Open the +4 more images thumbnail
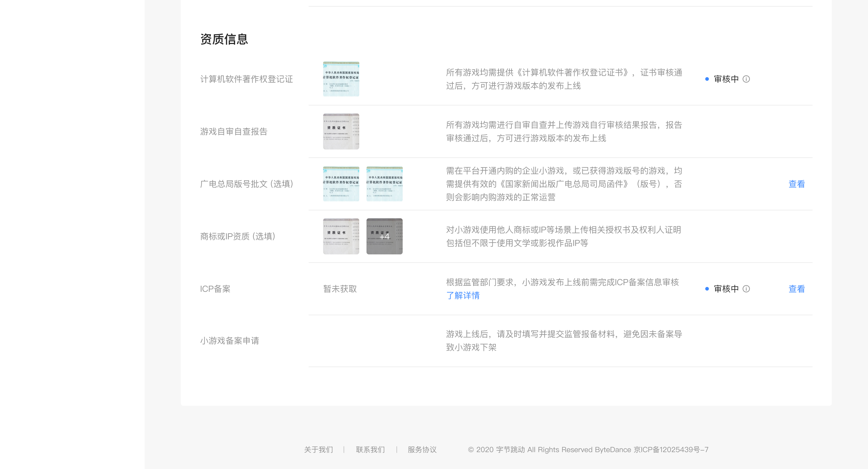868x469 pixels. pos(385,236)
